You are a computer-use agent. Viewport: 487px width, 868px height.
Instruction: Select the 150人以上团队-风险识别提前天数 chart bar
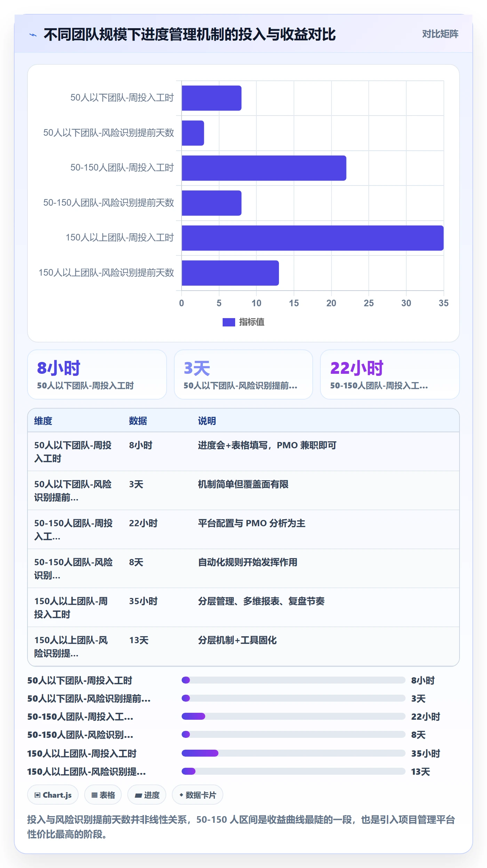click(230, 273)
